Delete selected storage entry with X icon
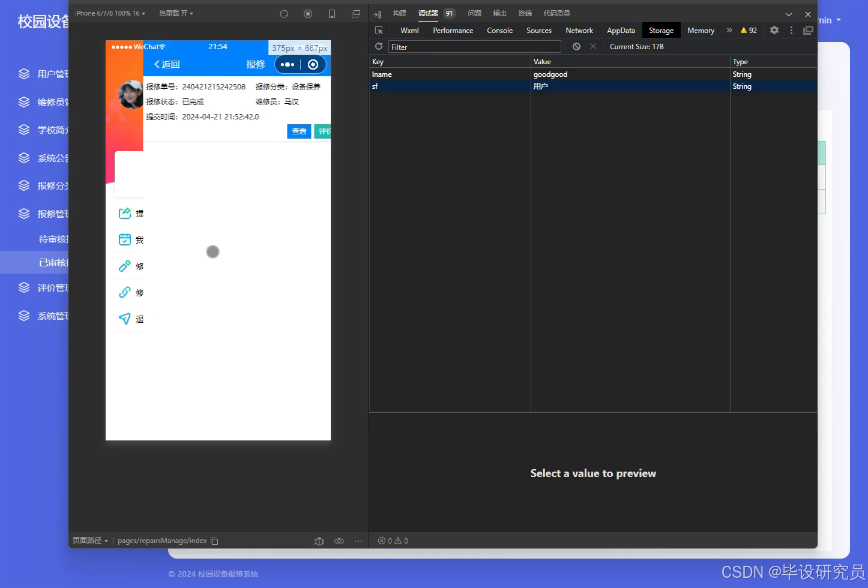 (x=593, y=46)
